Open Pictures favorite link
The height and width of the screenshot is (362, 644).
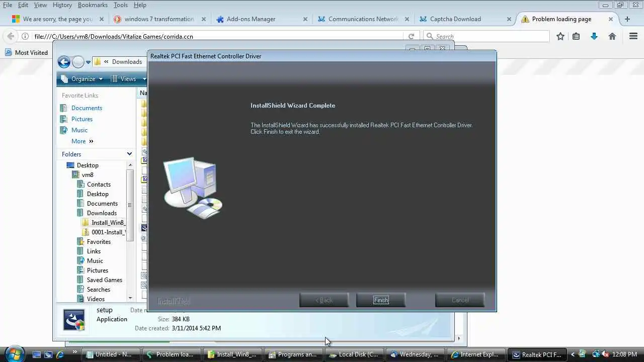(x=82, y=119)
